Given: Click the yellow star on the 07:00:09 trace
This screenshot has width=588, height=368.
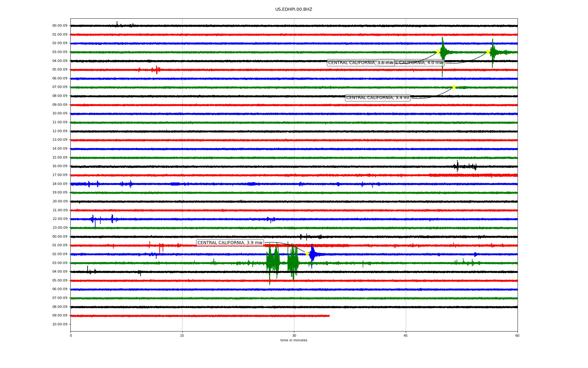Looking at the screenshot, I should 454,87.
